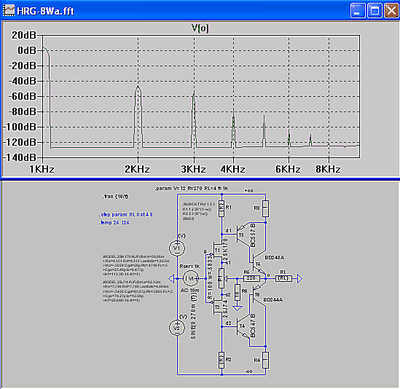Click the FFT waveform icon in the title bar
Screen dimensions: 400x389
pyautogui.click(x=9, y=10)
